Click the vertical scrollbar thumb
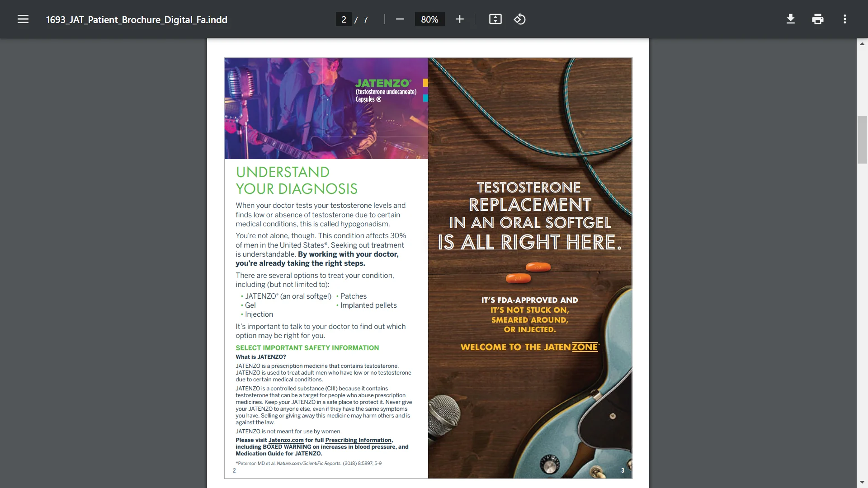 (x=862, y=140)
